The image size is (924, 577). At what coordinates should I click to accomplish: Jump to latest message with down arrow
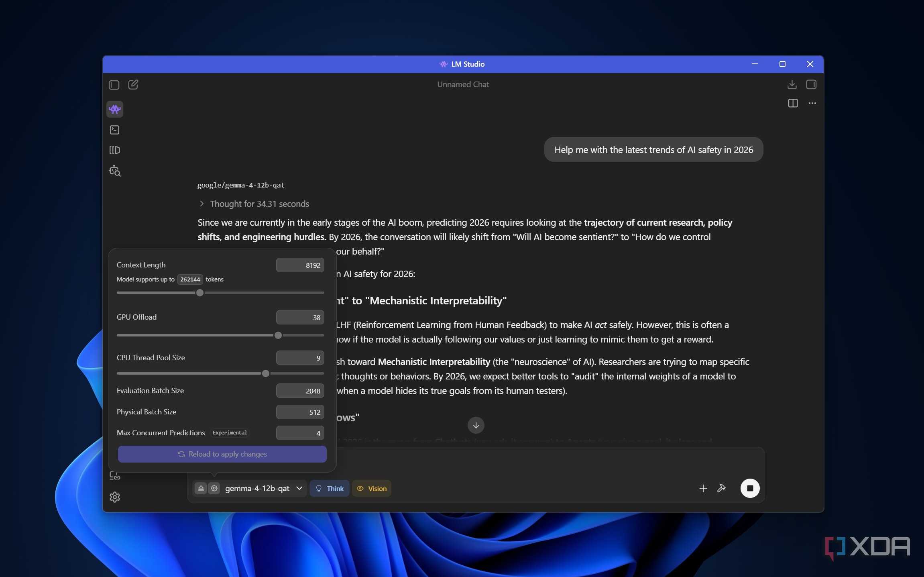click(x=476, y=425)
